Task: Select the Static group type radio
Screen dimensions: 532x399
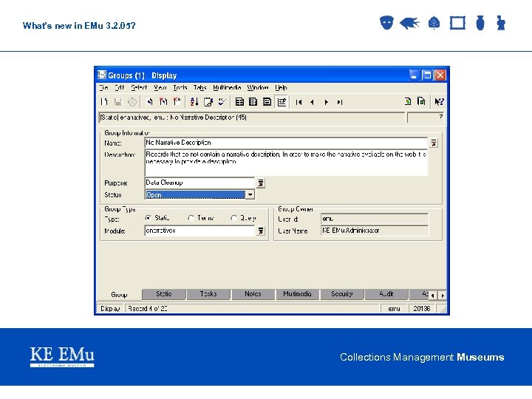Action: pyautogui.click(x=148, y=218)
